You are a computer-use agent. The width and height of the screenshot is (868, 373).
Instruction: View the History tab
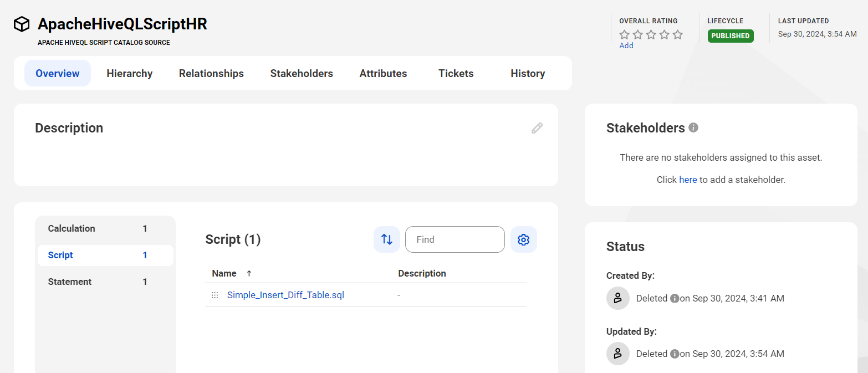[x=528, y=73]
